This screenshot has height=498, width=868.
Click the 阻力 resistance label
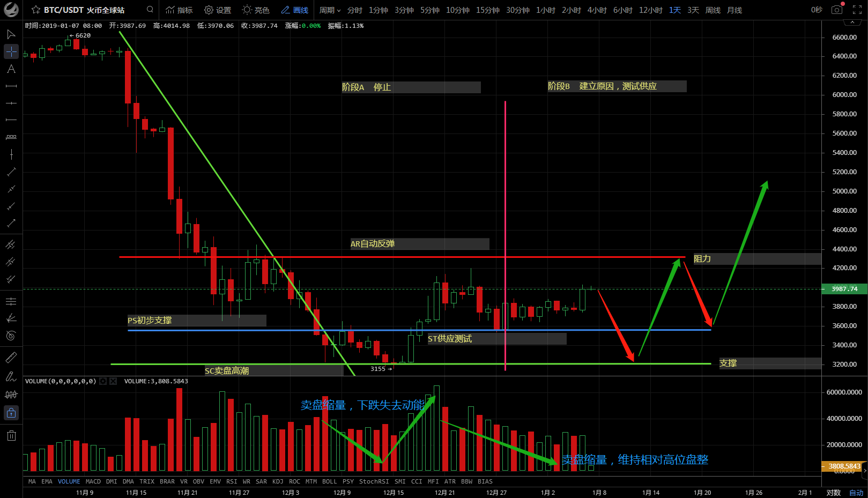tap(702, 259)
